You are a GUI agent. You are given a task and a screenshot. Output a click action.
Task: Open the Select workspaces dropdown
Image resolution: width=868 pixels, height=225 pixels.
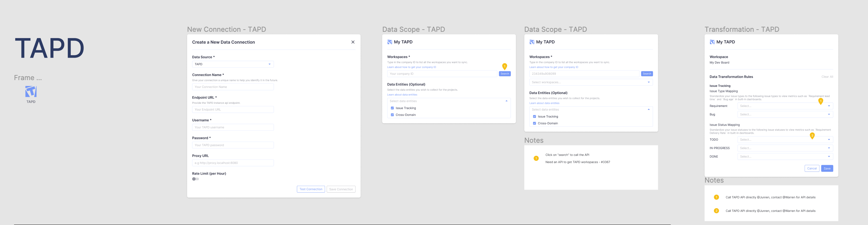coord(591,82)
